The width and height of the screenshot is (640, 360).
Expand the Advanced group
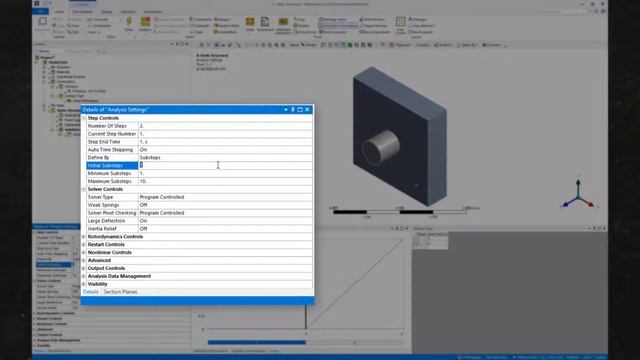pyautogui.click(x=84, y=260)
